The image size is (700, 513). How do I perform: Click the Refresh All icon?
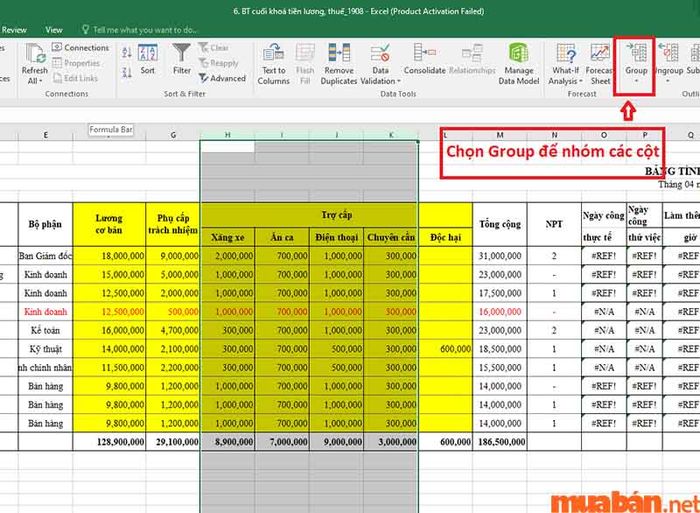pyautogui.click(x=35, y=53)
